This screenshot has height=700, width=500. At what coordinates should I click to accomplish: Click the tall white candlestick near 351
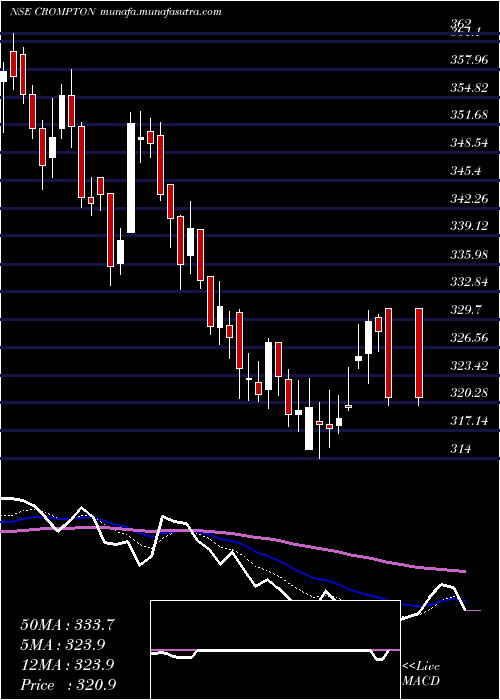click(x=131, y=178)
